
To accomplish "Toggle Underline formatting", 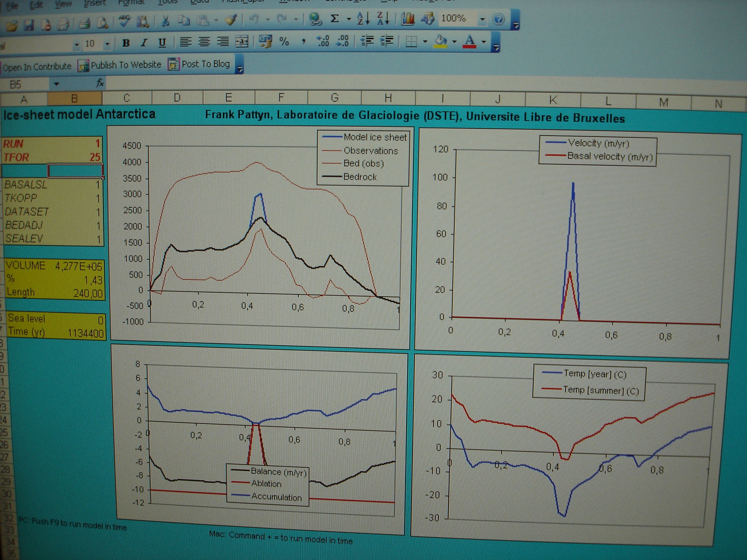I will tap(162, 43).
